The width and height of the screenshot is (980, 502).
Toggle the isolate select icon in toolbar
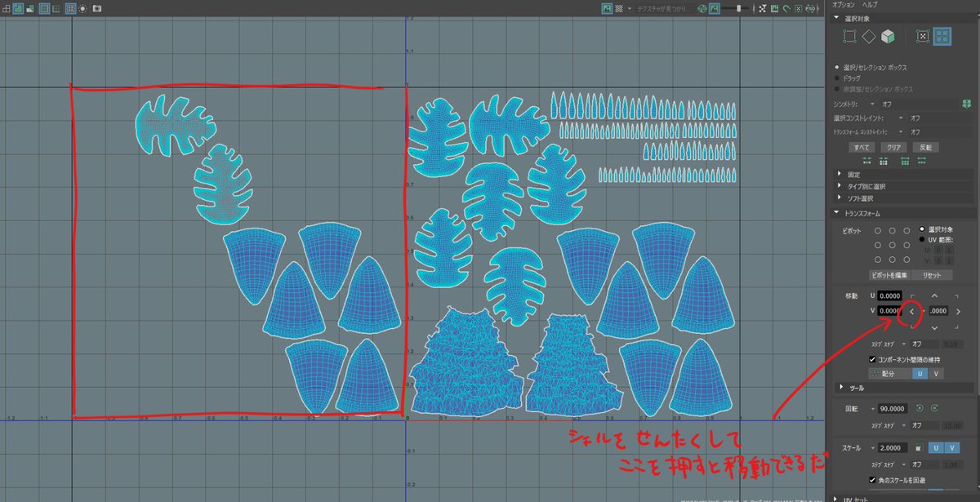click(x=82, y=8)
